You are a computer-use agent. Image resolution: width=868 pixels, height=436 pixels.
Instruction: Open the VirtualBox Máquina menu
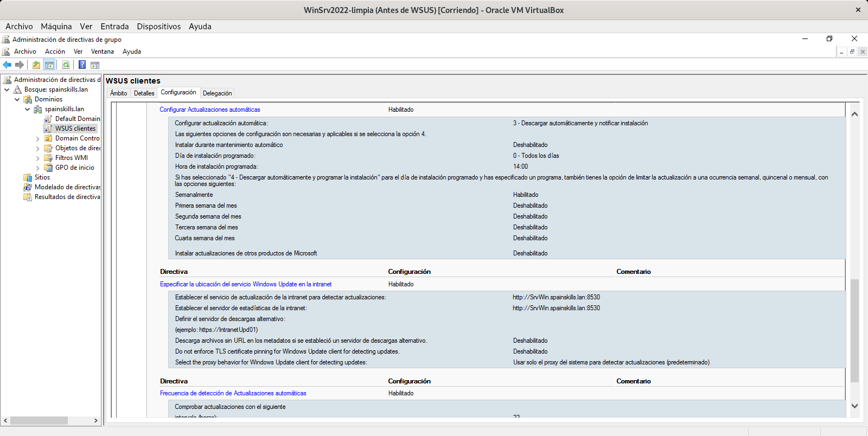tap(56, 27)
